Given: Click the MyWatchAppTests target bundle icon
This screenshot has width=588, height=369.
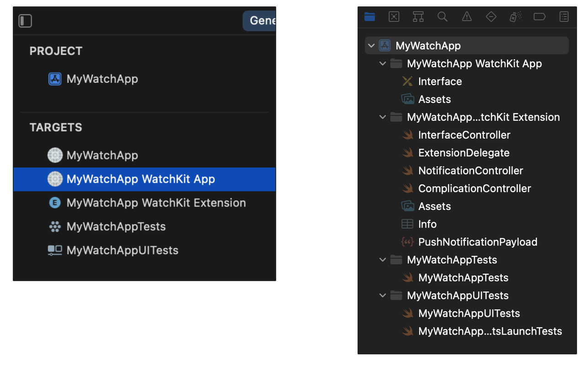Looking at the screenshot, I should point(55,227).
